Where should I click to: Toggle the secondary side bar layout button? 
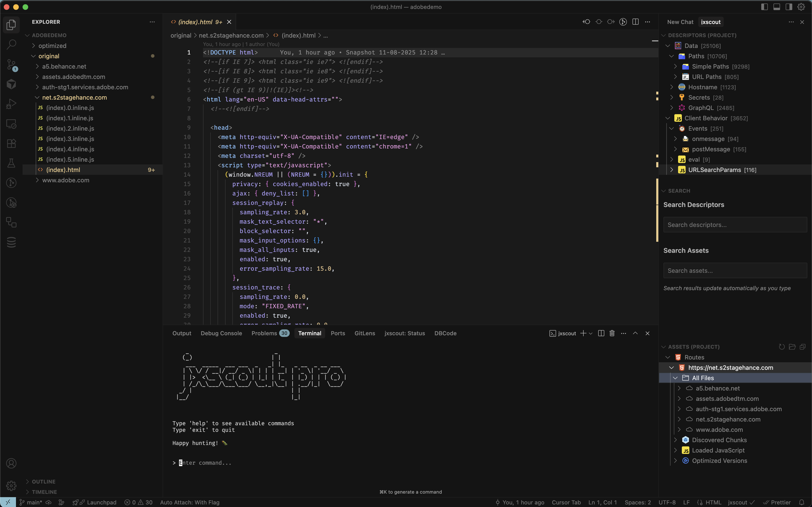pos(789,7)
